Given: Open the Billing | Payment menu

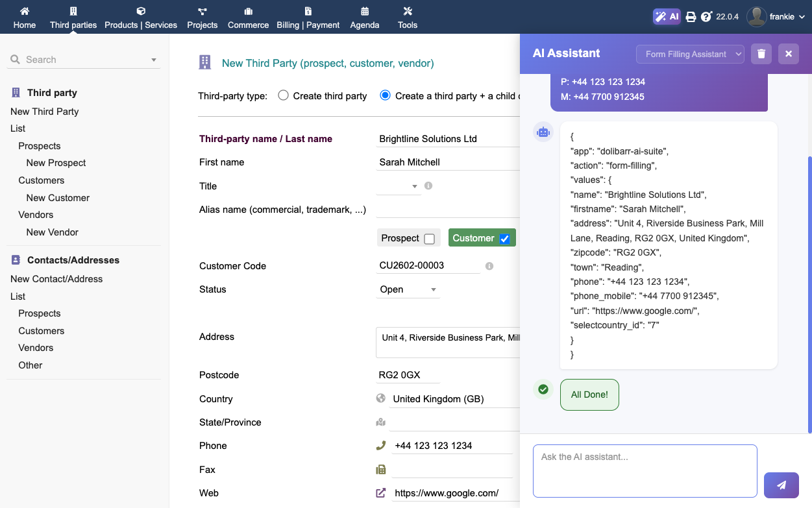Looking at the screenshot, I should click(x=308, y=18).
